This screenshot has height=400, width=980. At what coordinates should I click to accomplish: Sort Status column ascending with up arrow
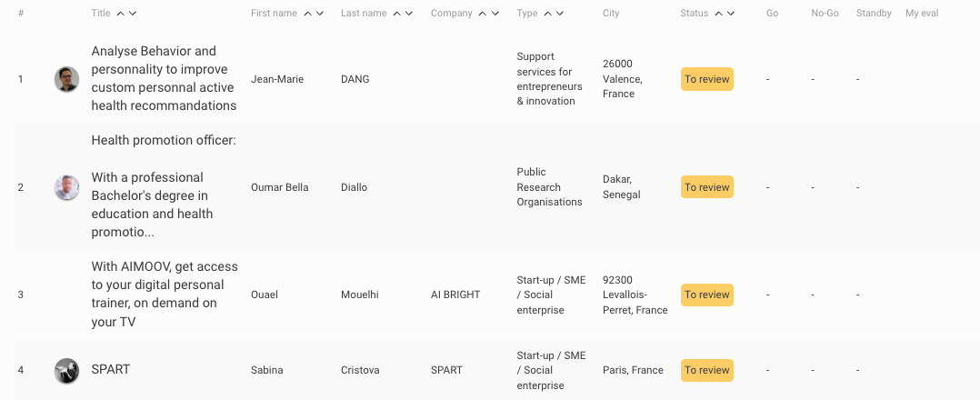719,13
